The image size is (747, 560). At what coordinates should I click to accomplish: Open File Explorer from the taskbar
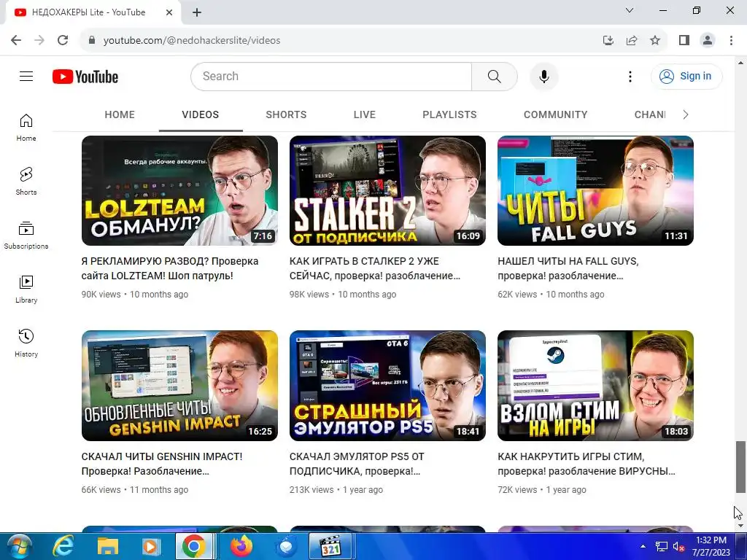(x=108, y=546)
